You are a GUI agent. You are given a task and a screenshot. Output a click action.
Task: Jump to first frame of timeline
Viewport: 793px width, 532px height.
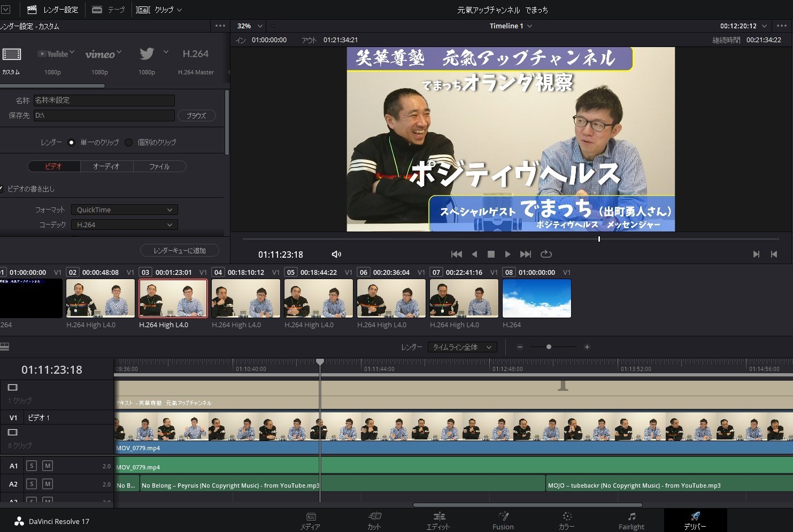coord(456,255)
